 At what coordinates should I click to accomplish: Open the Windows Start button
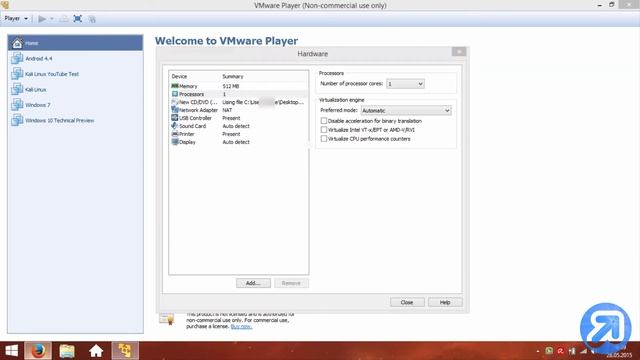(x=11, y=351)
